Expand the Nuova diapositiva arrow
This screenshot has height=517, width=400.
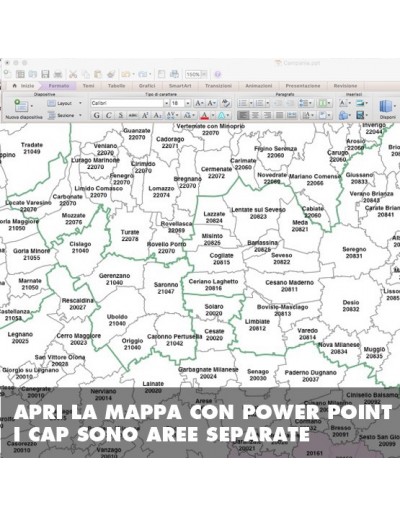click(x=32, y=106)
